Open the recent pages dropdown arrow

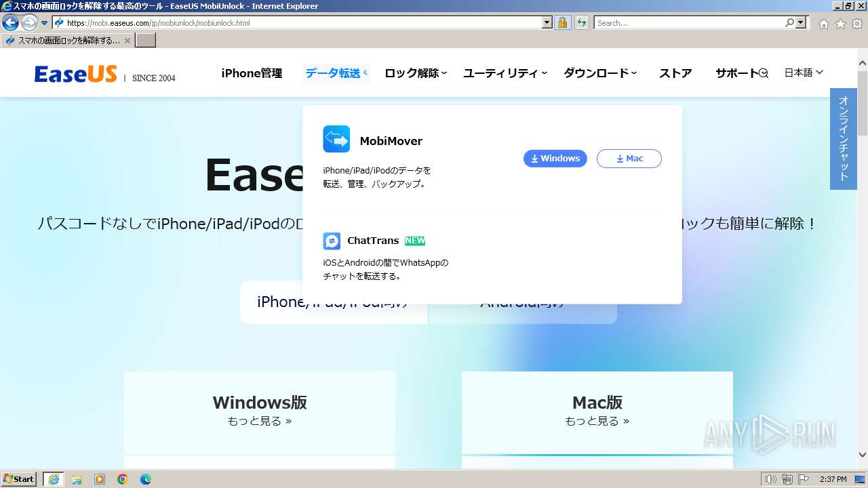[x=44, y=23]
